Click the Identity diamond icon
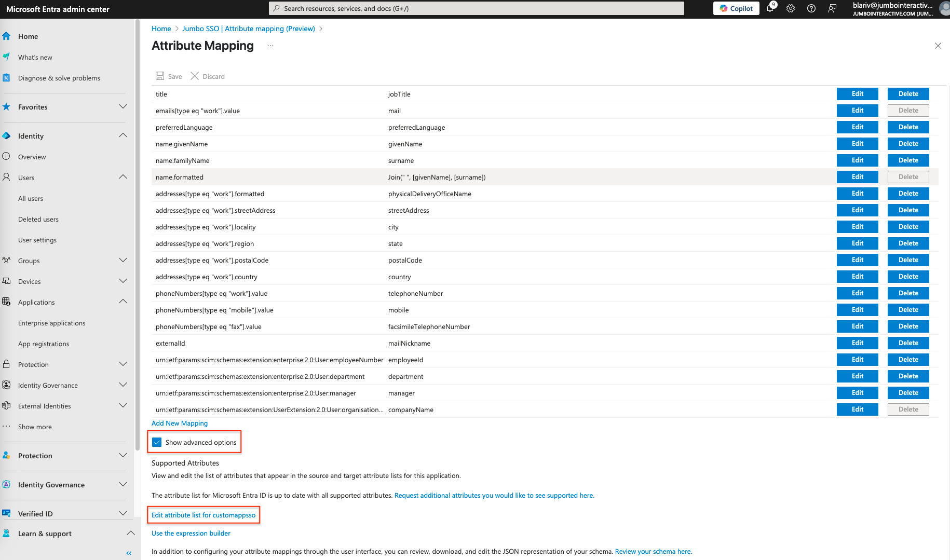The height and width of the screenshot is (560, 950). pos(6,135)
